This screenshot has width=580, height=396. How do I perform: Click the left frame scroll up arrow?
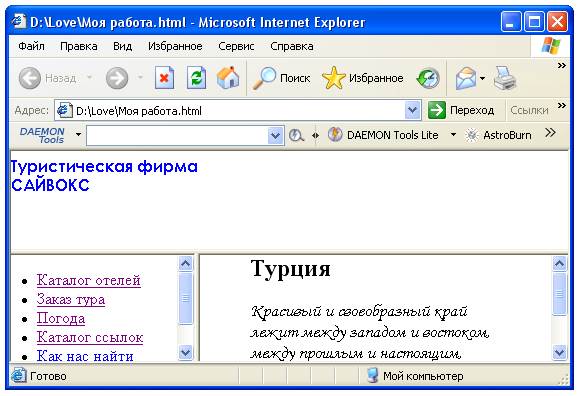[x=185, y=263]
